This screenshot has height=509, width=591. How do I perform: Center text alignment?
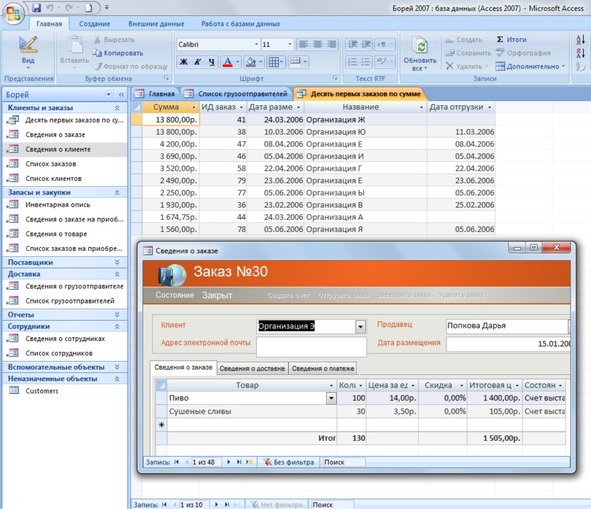317,44
